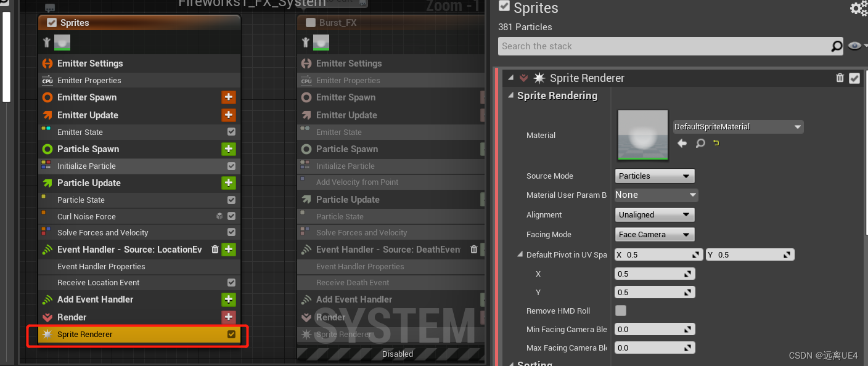868x366 pixels.
Task: Select Add Velocity from Point in Burst_FX
Action: [x=391, y=182]
